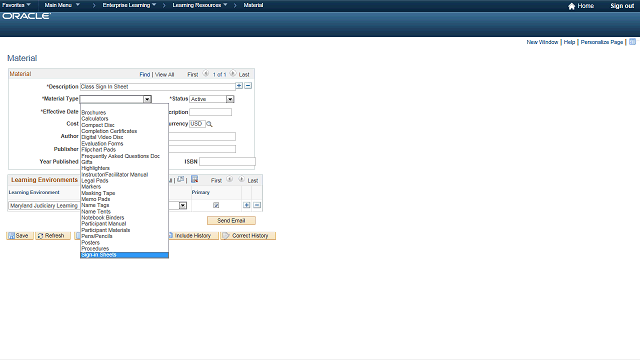Collapse the Material Type dropdown arrow

[147, 99]
